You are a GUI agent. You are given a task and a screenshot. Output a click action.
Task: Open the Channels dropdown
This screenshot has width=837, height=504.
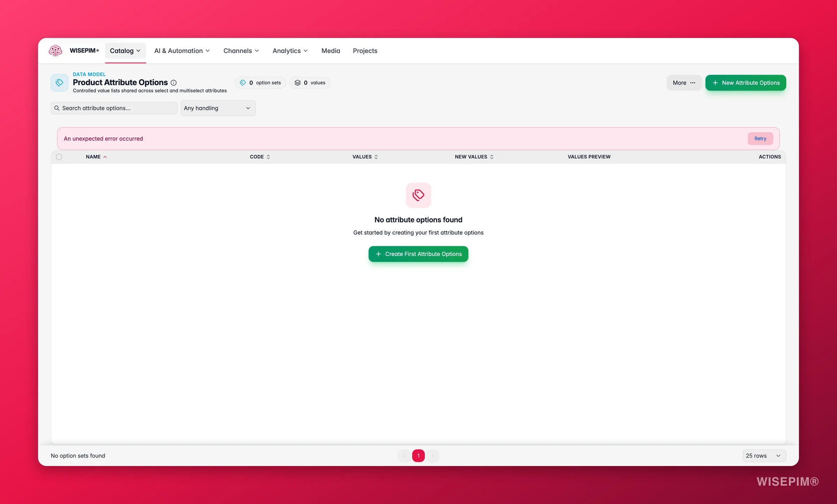tap(241, 51)
